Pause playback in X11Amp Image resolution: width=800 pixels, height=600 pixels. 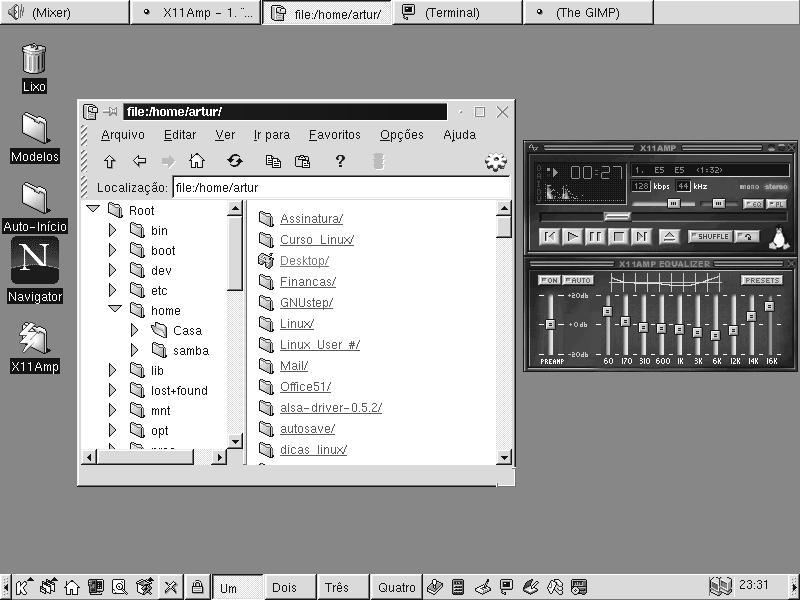[x=595, y=236]
